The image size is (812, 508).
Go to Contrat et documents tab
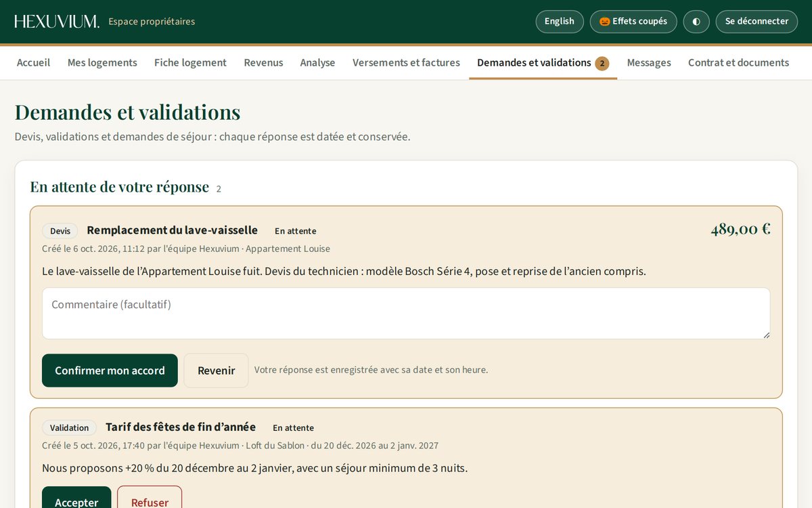pyautogui.click(x=738, y=62)
